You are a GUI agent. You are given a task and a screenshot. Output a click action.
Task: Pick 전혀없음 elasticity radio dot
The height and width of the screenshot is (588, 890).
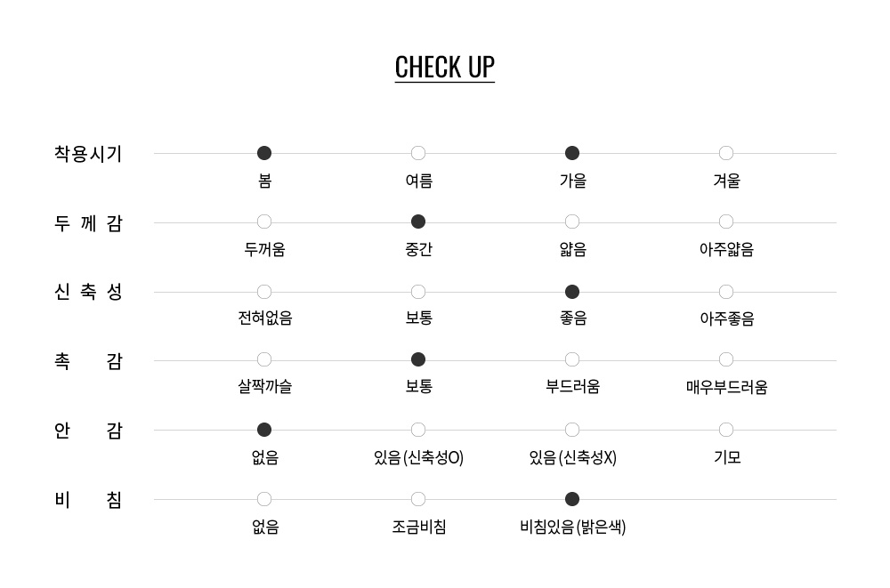point(264,292)
